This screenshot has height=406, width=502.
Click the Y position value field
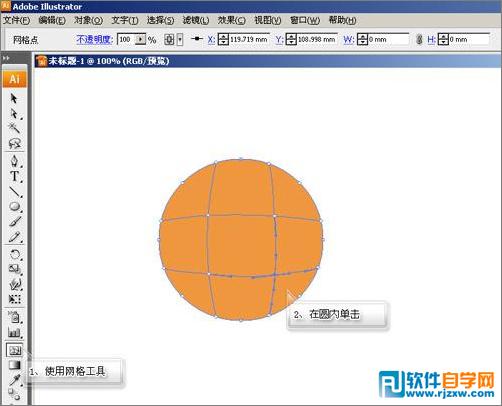pyautogui.click(x=316, y=39)
